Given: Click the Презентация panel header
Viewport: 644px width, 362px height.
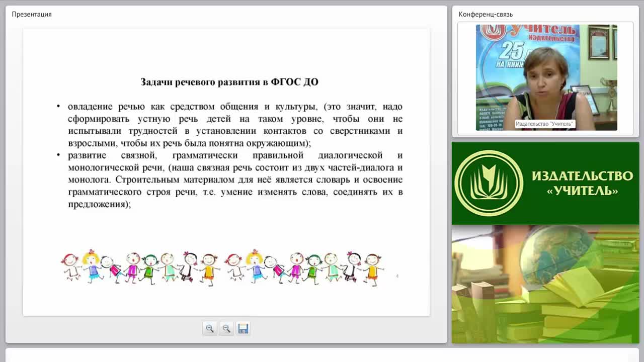Looking at the screenshot, I should (x=32, y=14).
